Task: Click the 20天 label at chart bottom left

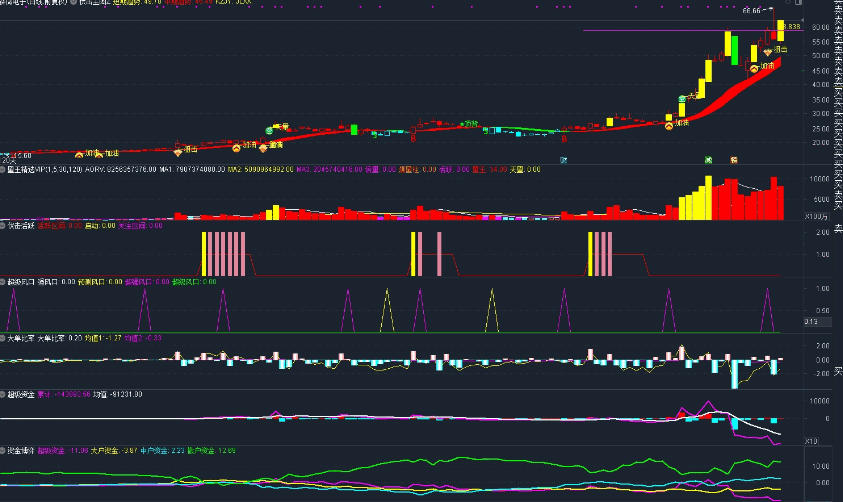Action: pyautogui.click(x=8, y=161)
